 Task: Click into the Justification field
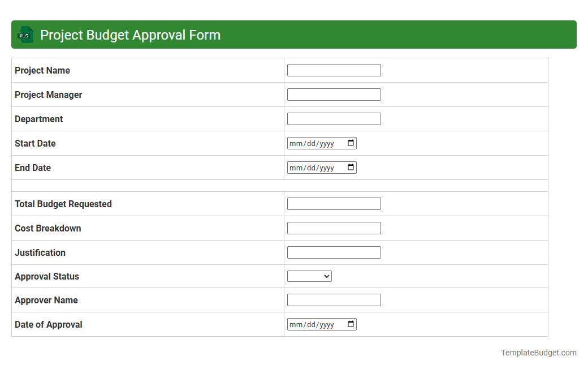click(x=334, y=252)
